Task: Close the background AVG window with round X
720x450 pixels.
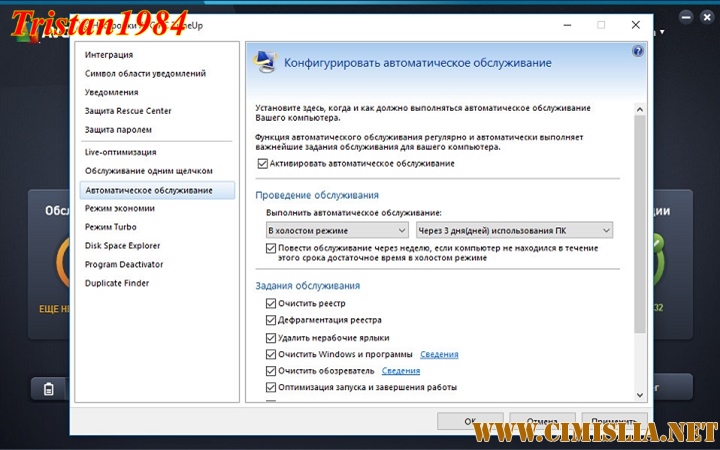Action: click(706, 17)
